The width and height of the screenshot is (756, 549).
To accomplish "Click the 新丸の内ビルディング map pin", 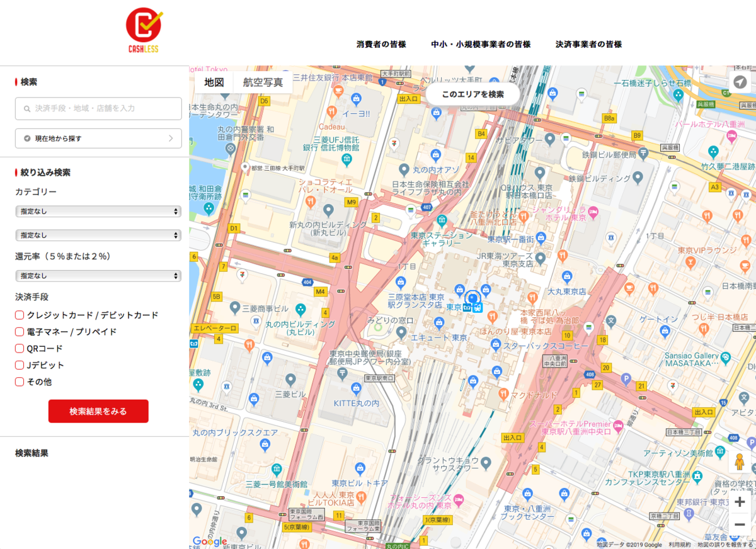I will pos(328,210).
